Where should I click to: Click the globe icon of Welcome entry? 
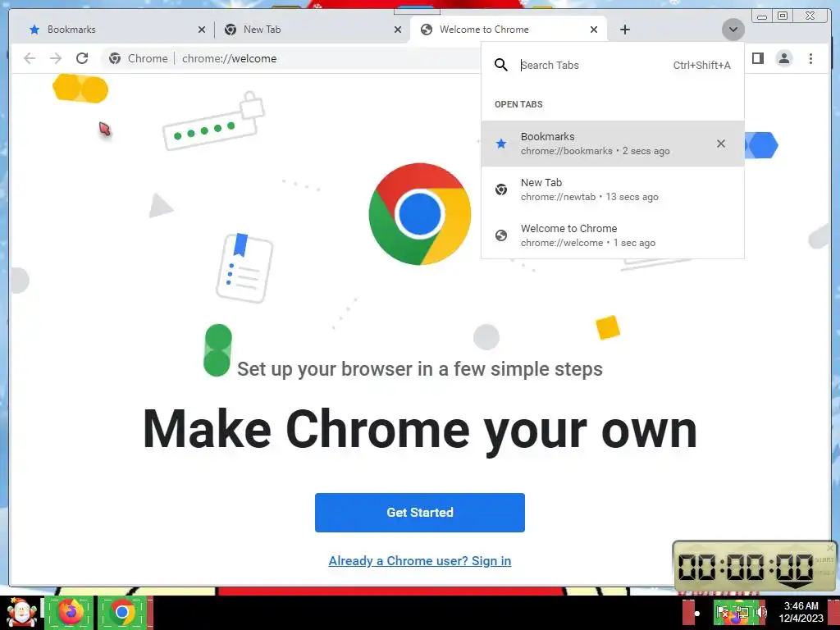click(501, 235)
